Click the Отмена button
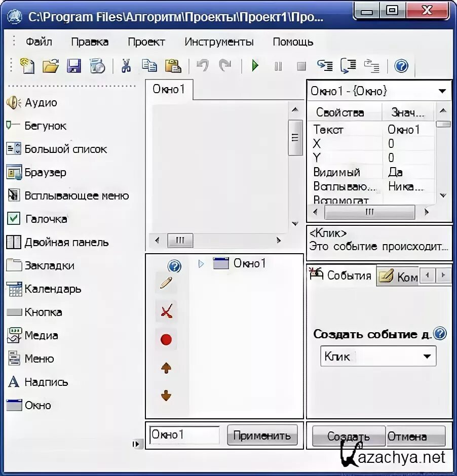Viewport: 457px width, 476px height. 415,437
